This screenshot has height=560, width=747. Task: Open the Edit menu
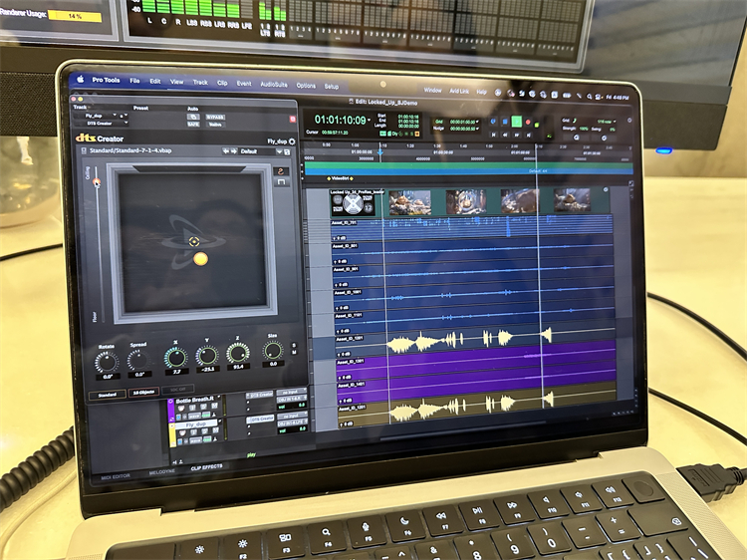[x=155, y=81]
